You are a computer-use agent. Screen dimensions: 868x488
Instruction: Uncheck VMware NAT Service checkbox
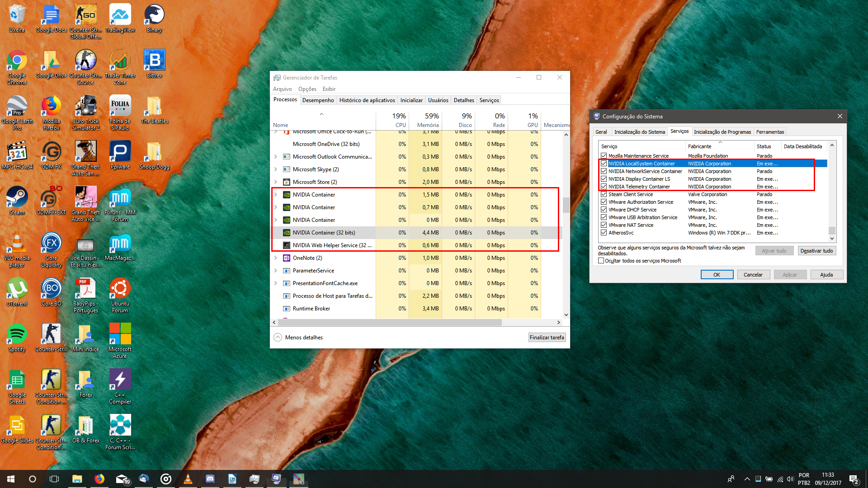[x=604, y=225]
